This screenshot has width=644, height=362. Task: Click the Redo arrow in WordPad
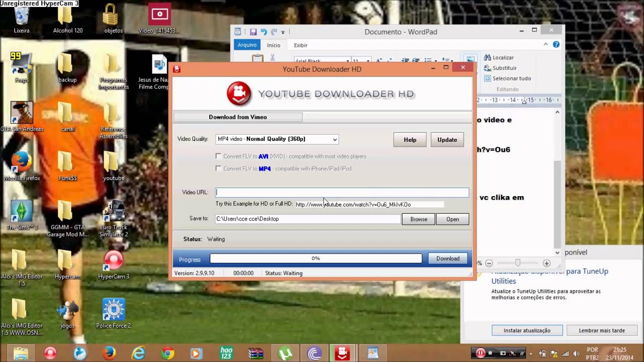pos(274,32)
